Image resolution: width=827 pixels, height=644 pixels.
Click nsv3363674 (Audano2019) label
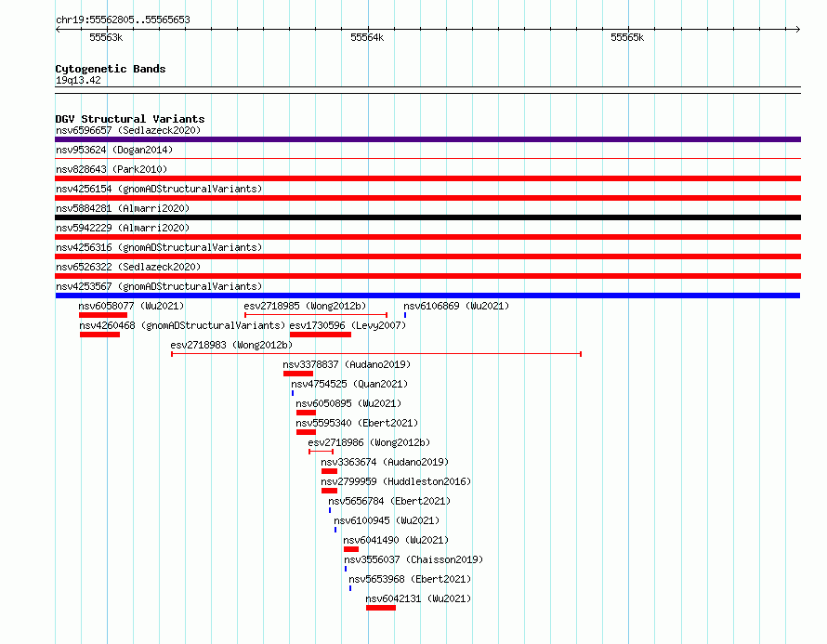pyautogui.click(x=385, y=462)
